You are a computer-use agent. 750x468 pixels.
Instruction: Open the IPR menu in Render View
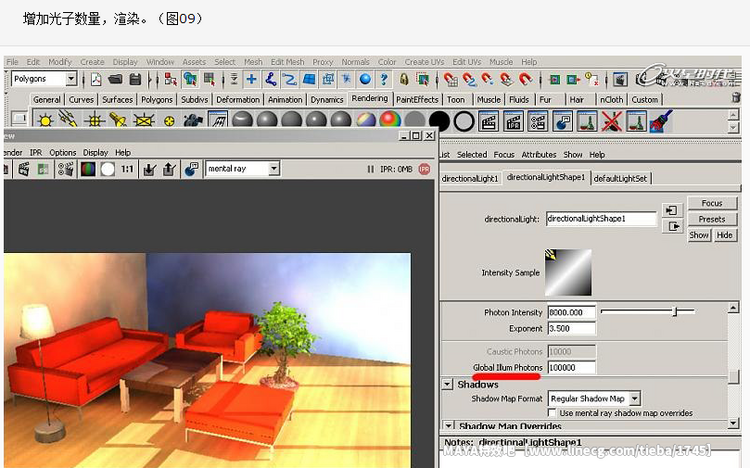[x=36, y=152]
